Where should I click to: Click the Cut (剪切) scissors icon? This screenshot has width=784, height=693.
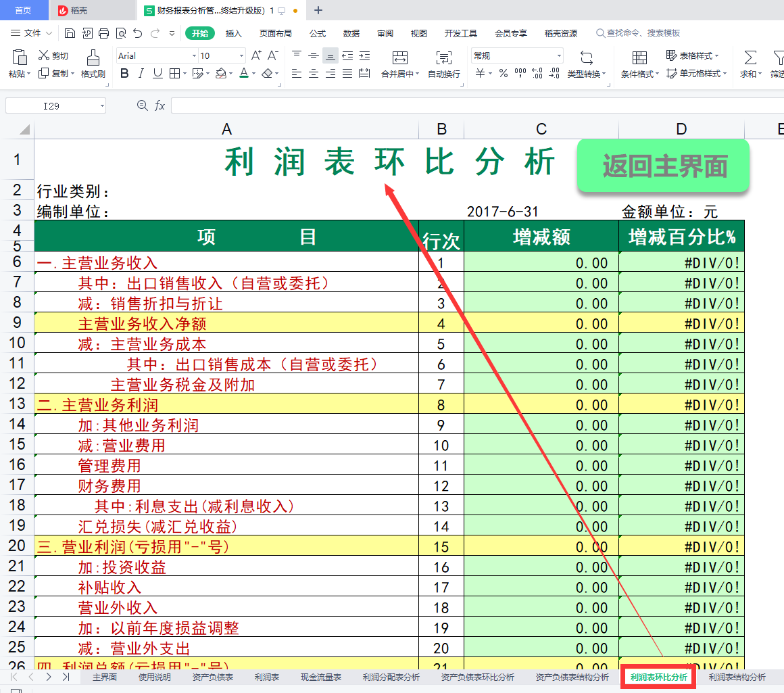(45, 55)
